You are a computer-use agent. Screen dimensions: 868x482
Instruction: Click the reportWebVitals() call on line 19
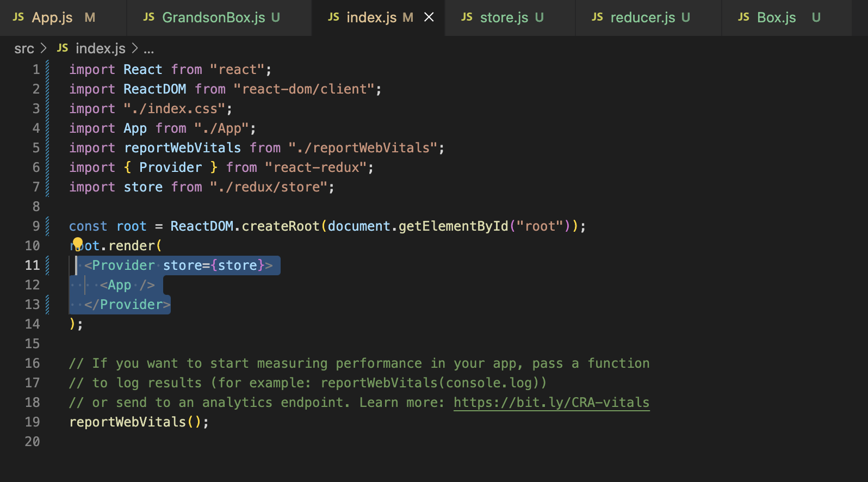(135, 422)
